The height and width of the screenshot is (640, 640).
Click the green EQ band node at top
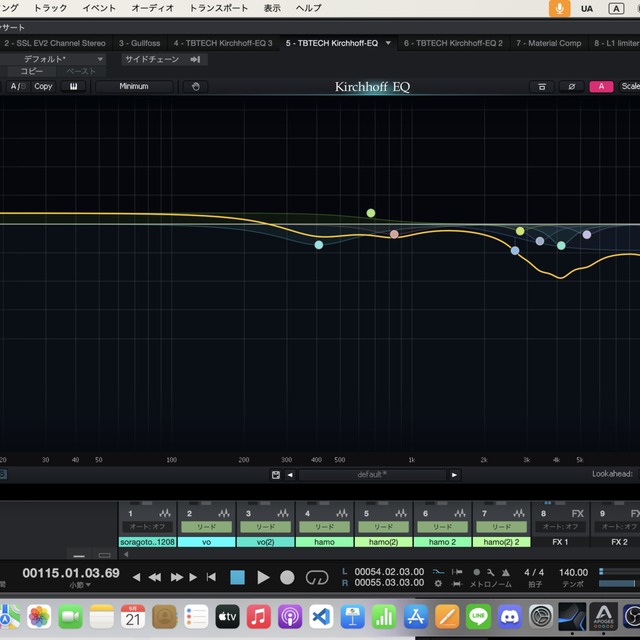point(370,213)
